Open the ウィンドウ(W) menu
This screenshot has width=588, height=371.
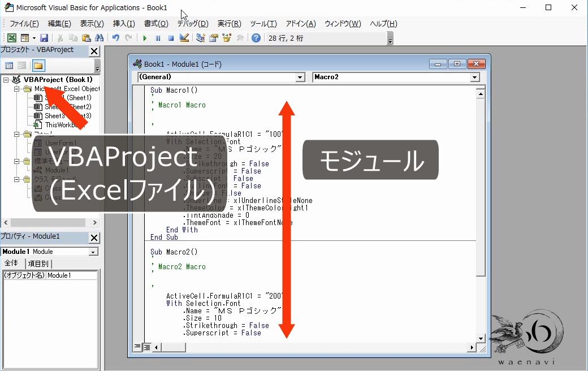tap(343, 24)
